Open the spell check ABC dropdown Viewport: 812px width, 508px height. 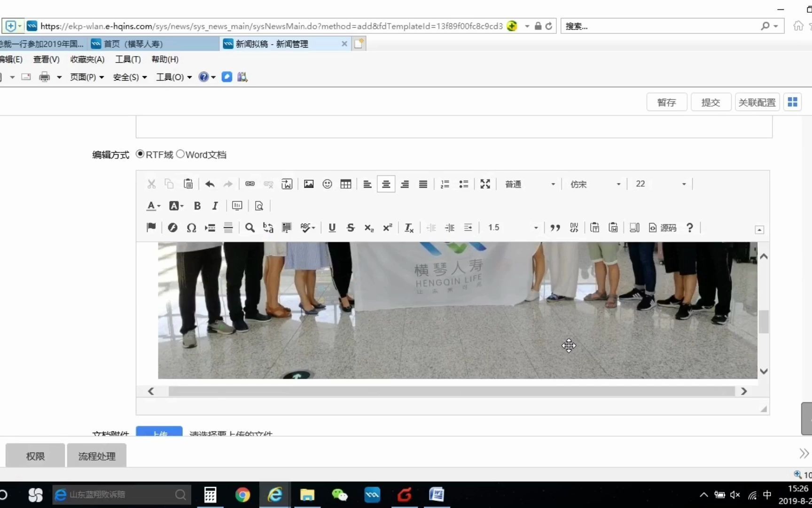point(308,228)
